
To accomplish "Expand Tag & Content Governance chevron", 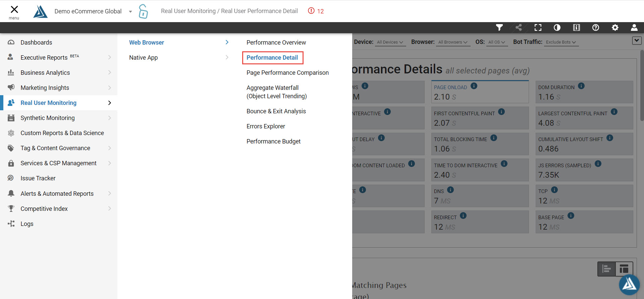I will click(110, 148).
